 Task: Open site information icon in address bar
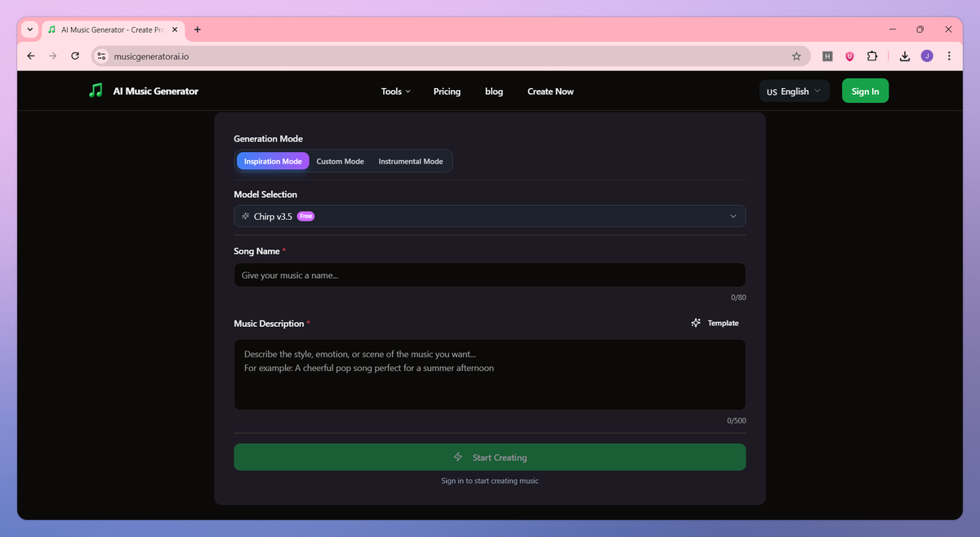click(101, 56)
